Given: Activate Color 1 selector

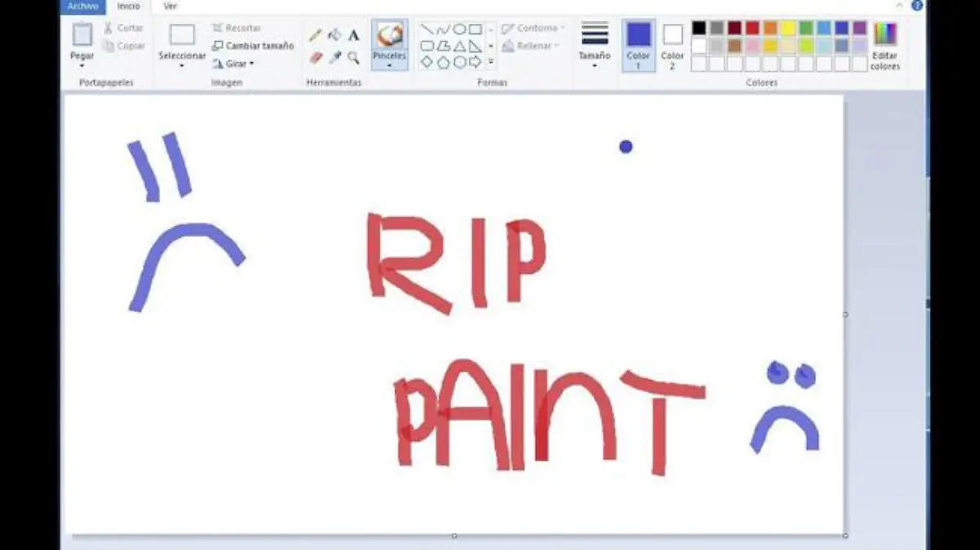Looking at the screenshot, I should 639,45.
